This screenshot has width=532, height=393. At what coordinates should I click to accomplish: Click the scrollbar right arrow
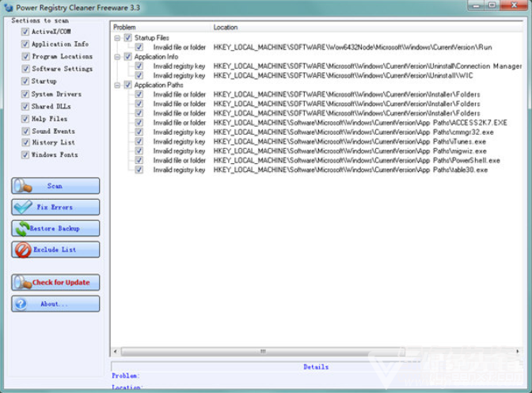518,351
